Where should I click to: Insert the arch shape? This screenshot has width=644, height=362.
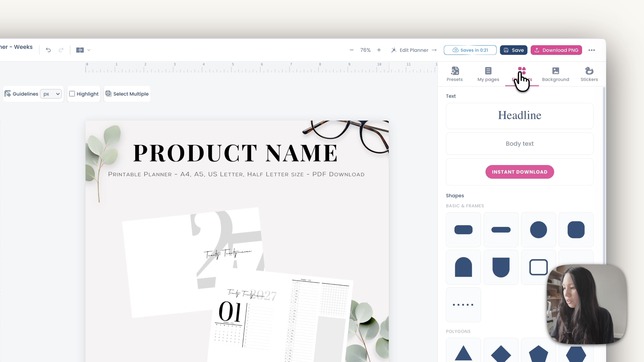463,267
